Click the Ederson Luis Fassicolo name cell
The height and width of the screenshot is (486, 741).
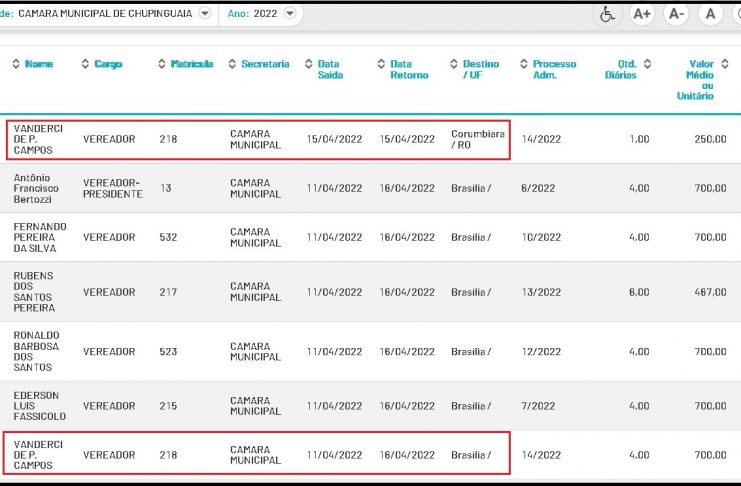[x=40, y=406]
